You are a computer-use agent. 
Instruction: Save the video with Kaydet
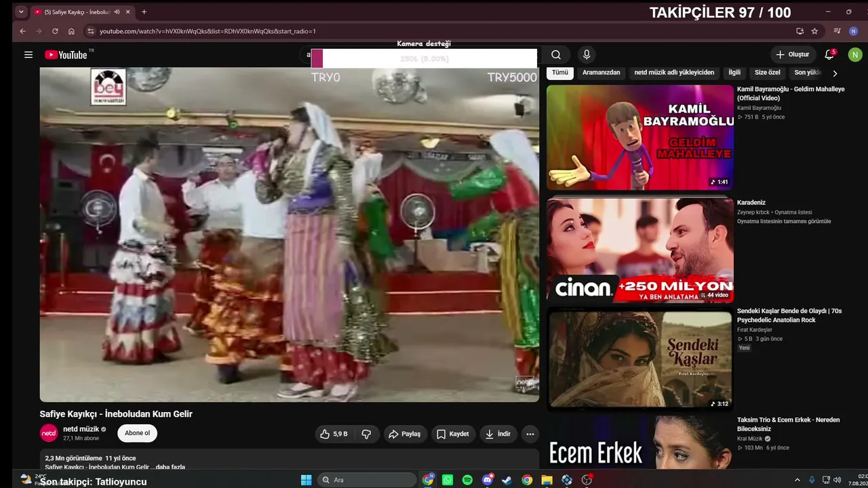[x=453, y=434]
